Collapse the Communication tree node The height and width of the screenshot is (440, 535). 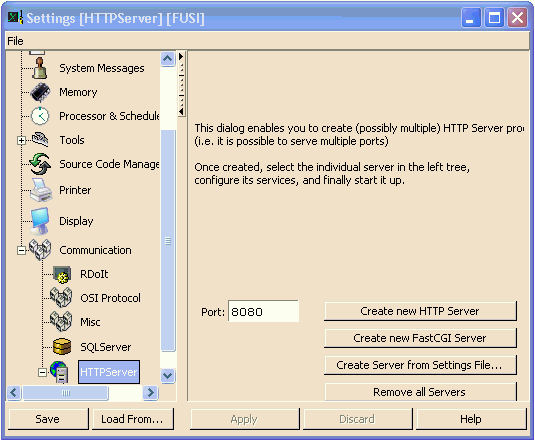tap(21, 250)
